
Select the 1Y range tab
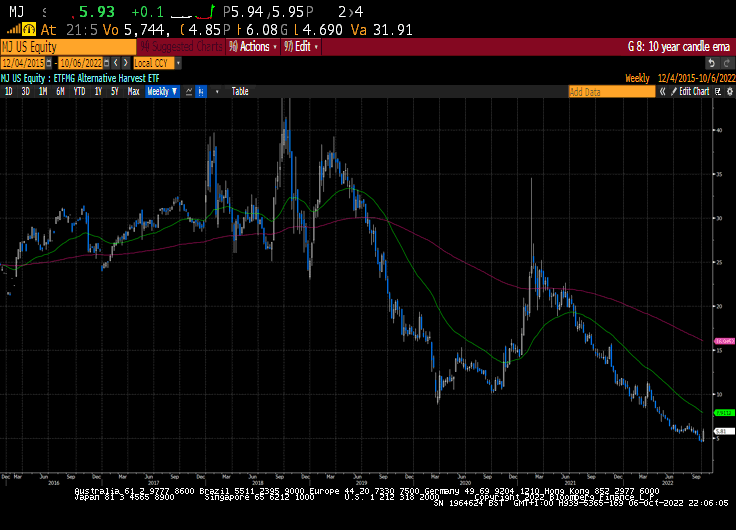98,92
